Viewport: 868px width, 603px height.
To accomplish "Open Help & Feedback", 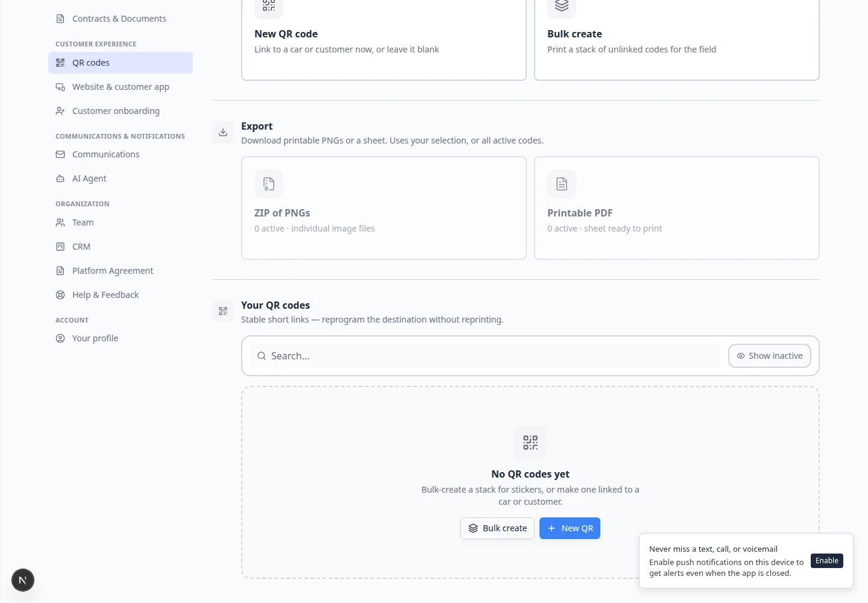I will [x=121, y=295].
